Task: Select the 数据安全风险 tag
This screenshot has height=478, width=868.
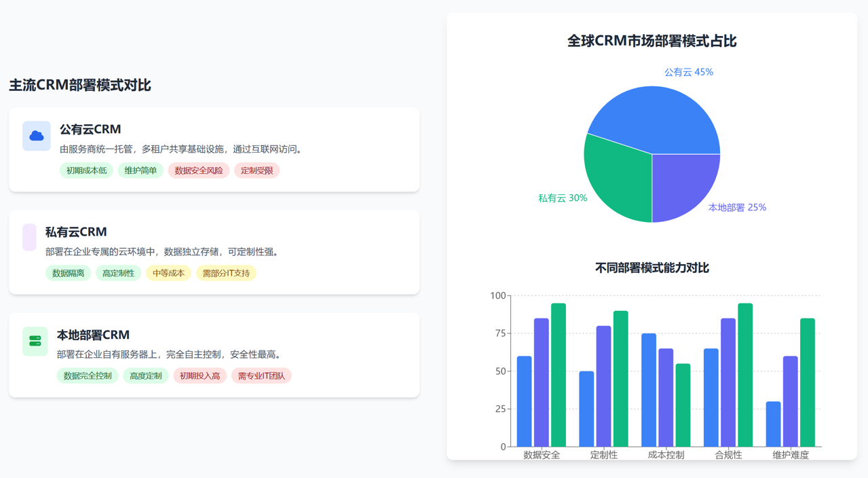Action: click(x=198, y=170)
